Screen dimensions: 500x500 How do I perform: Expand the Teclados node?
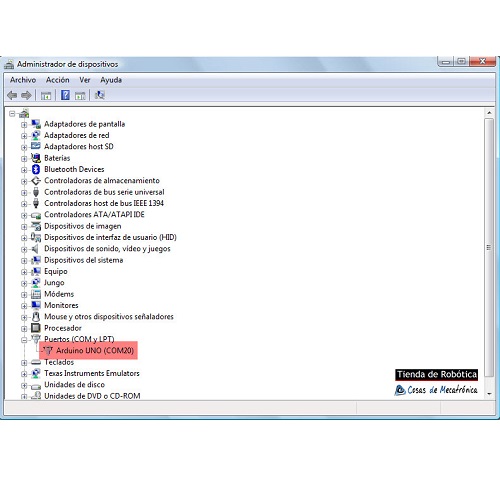click(x=24, y=363)
